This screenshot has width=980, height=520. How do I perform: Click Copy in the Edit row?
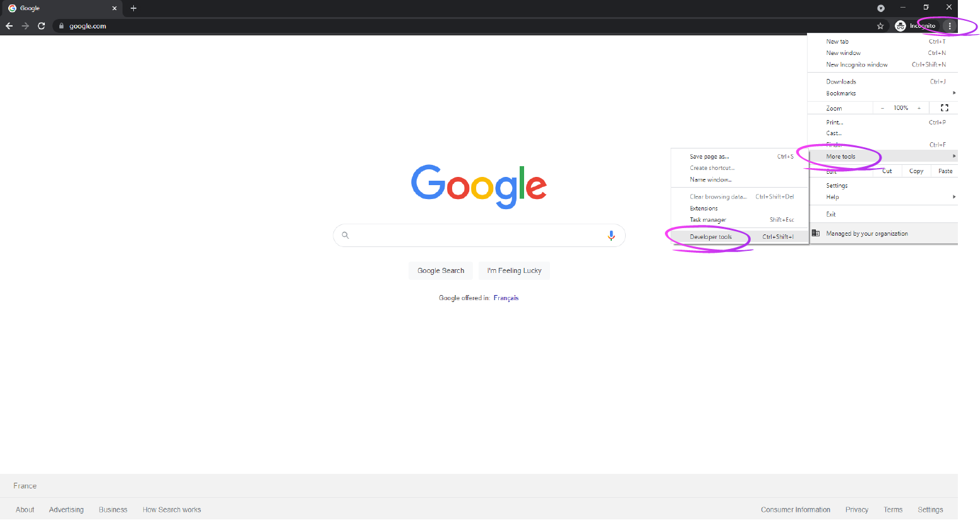pyautogui.click(x=916, y=171)
